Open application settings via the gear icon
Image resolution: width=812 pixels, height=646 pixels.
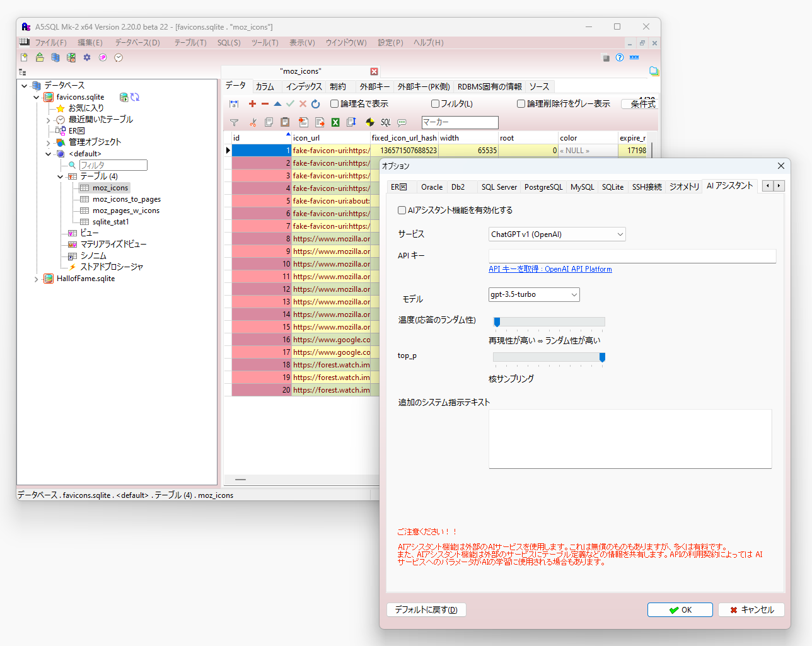point(86,57)
